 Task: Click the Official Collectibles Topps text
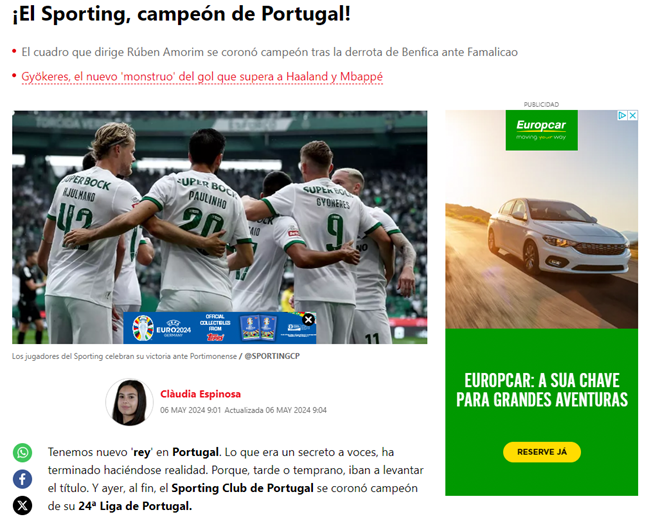215,328
